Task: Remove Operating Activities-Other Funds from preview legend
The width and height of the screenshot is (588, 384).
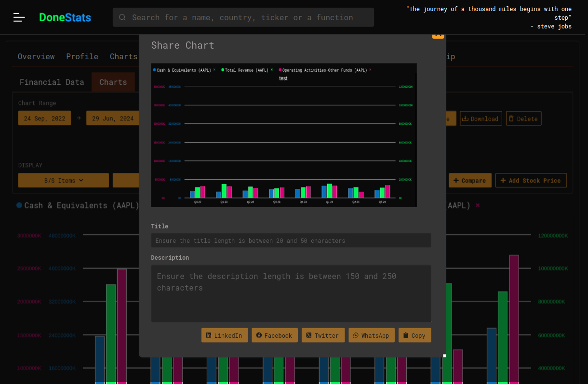Action: (x=370, y=70)
